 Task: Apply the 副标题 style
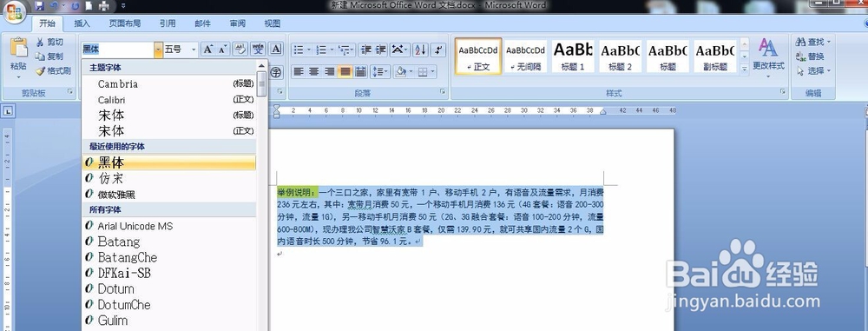[714, 56]
